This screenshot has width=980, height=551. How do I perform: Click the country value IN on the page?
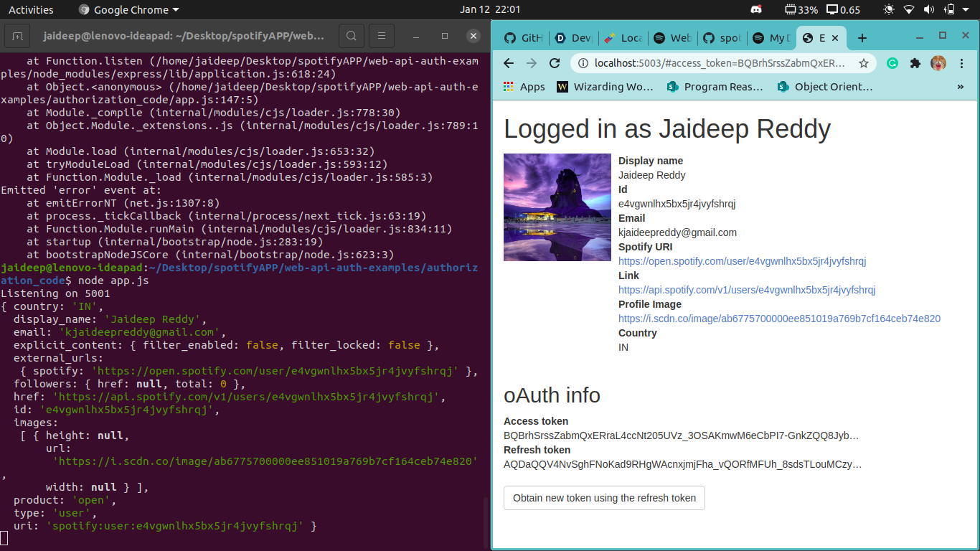623,347
